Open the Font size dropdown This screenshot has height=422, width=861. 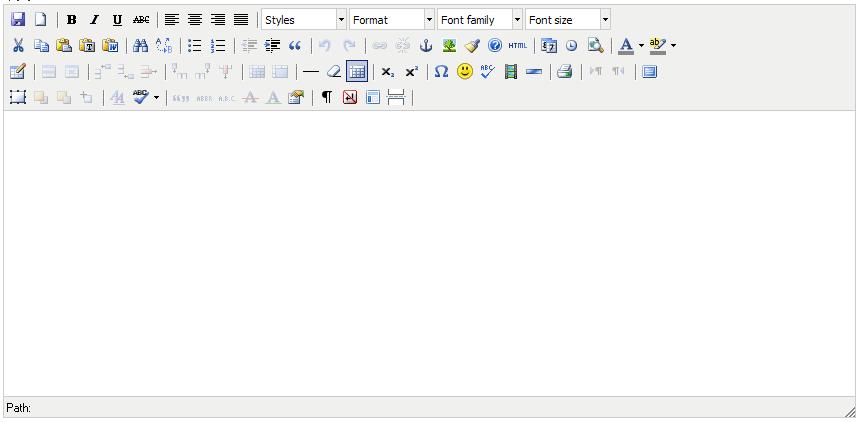(567, 20)
